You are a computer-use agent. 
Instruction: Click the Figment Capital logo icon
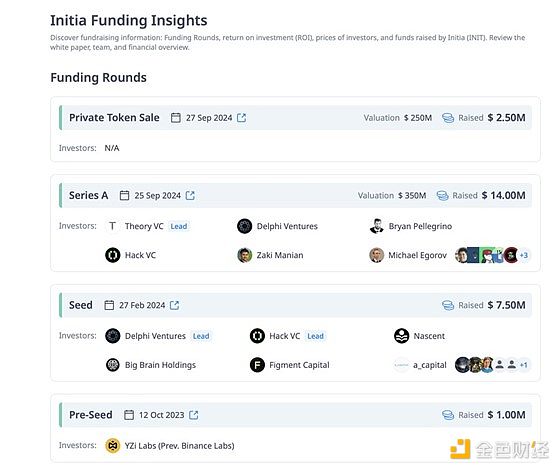257,365
